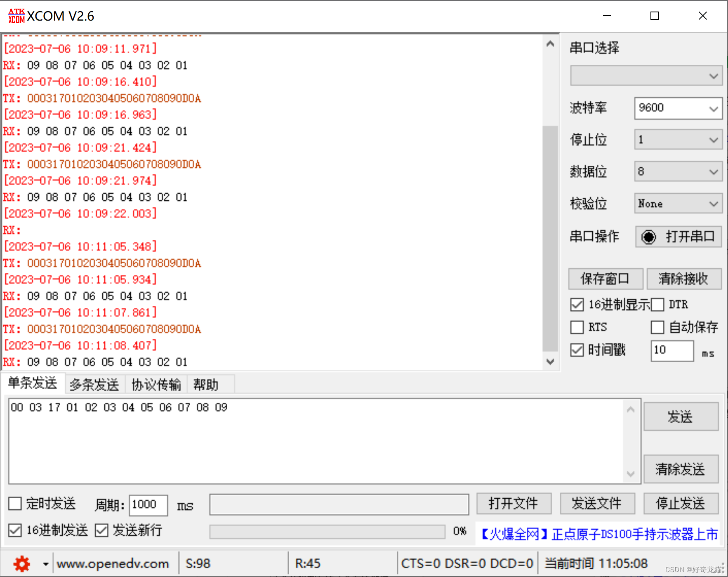728x577 pixels.
Task: Click the round port status indicator icon
Action: tap(648, 237)
